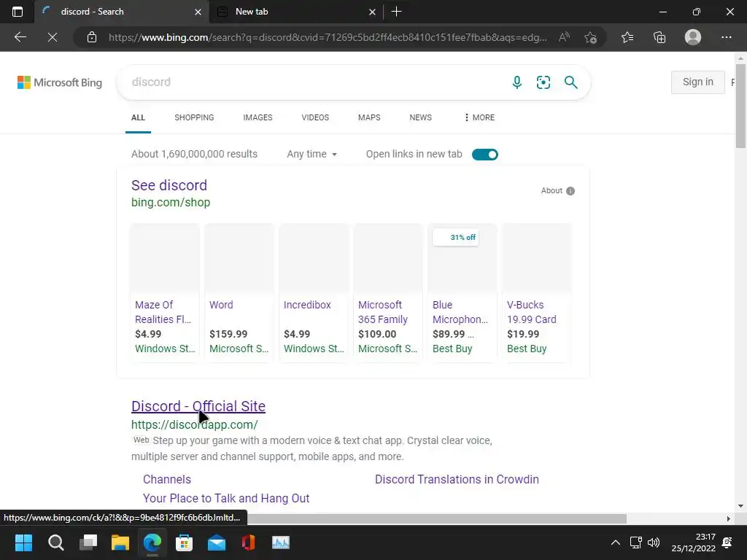Toggle Open links in new tab switch
Image resolution: width=747 pixels, height=560 pixels.
click(485, 155)
